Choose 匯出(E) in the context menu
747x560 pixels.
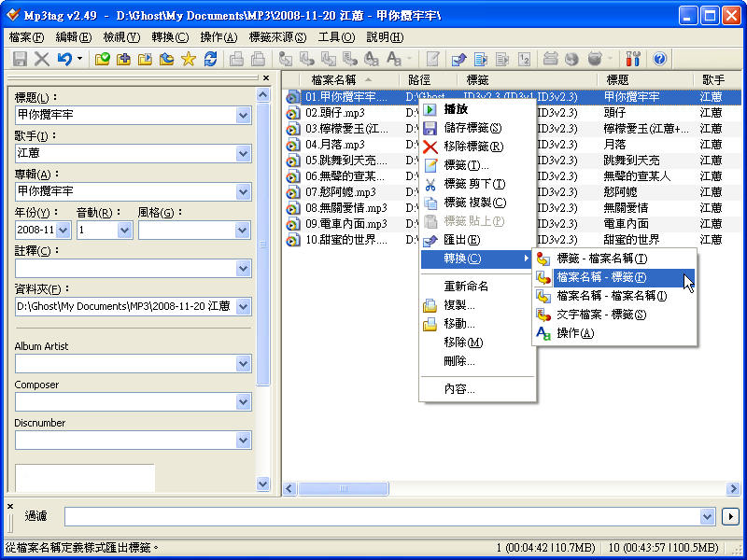(477, 240)
